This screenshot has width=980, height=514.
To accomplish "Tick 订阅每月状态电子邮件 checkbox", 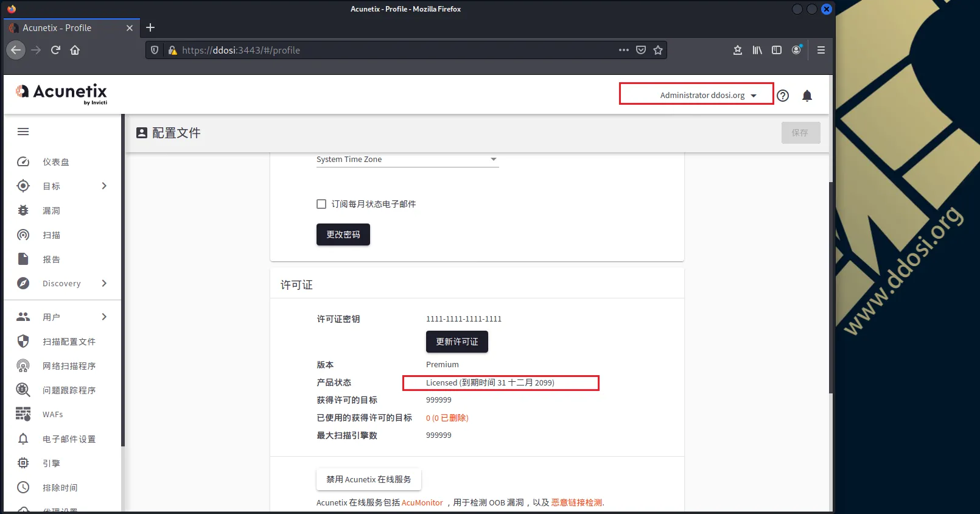I will point(321,204).
